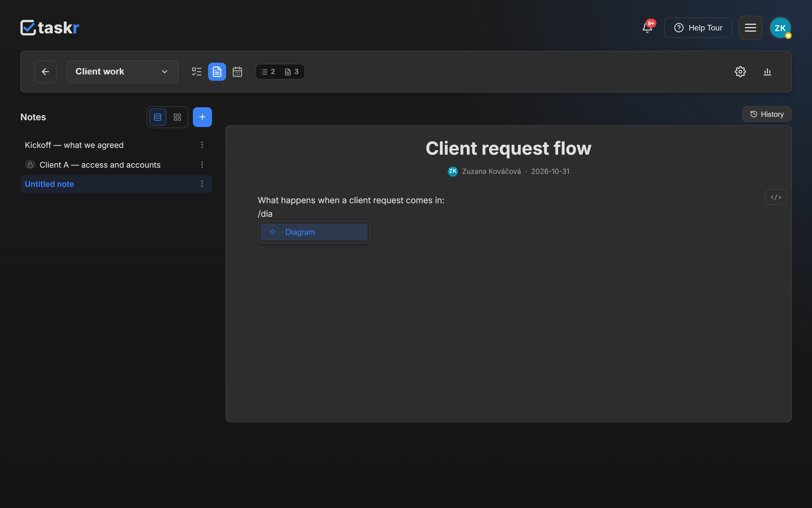Click the lock icon on Client A note

pyautogui.click(x=30, y=165)
